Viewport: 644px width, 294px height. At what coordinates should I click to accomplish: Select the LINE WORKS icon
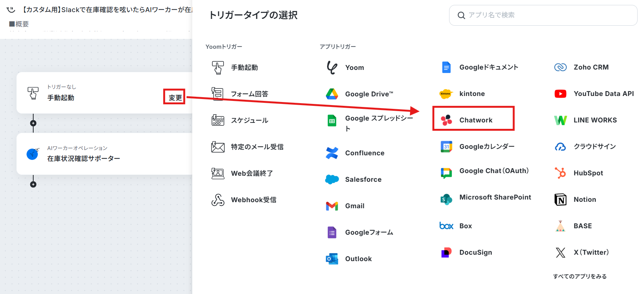(x=561, y=120)
